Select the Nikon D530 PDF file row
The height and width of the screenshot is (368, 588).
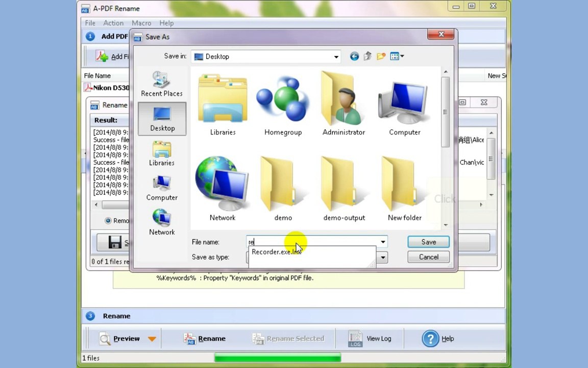point(107,87)
